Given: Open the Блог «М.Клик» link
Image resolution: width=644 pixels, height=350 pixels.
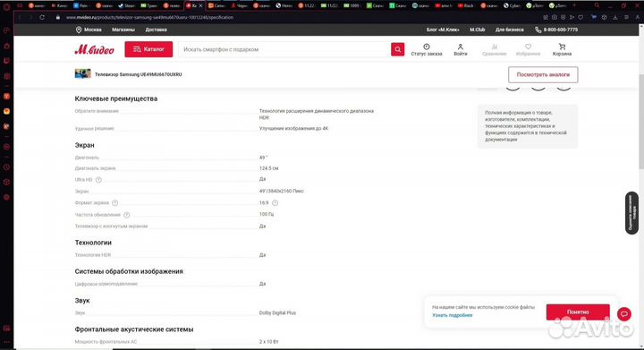Looking at the screenshot, I should tap(443, 30).
